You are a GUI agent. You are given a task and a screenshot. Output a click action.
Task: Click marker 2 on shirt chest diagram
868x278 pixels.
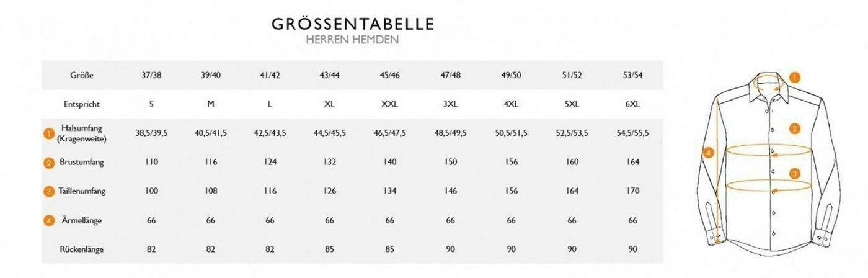click(x=794, y=129)
